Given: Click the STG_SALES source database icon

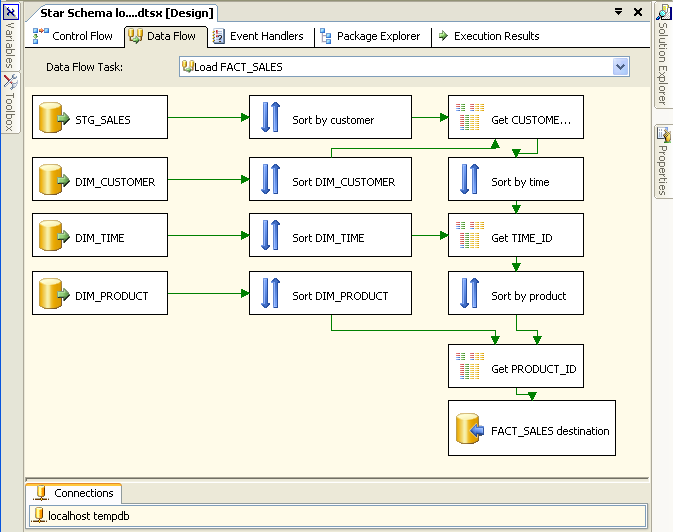Looking at the screenshot, I should 54,117.
